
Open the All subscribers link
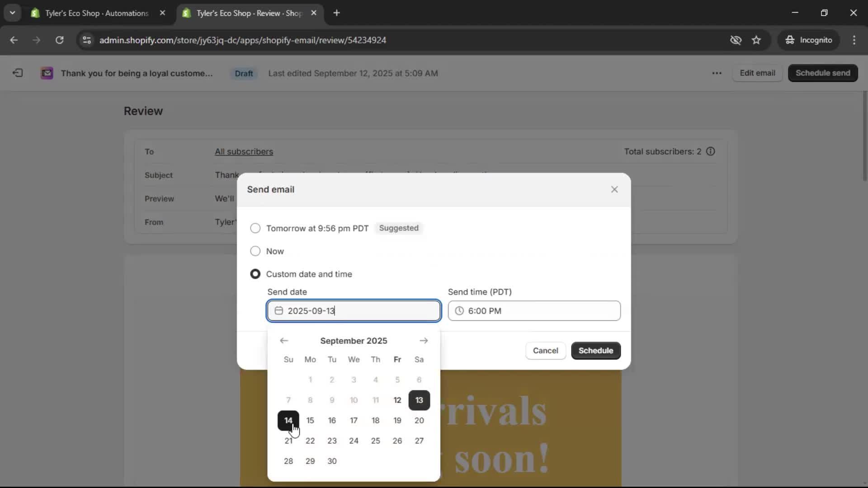(x=244, y=151)
